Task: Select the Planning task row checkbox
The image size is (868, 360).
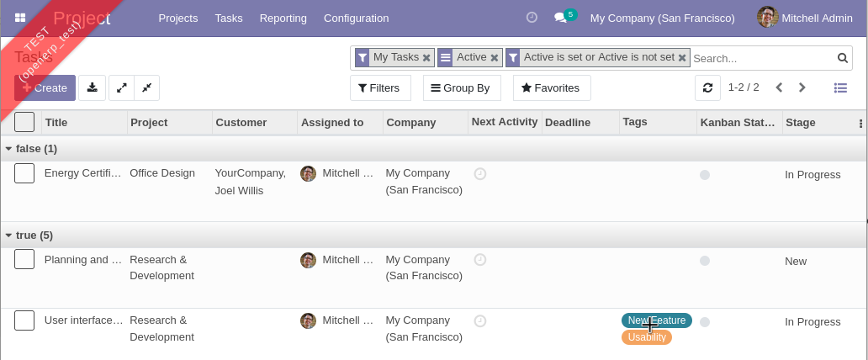Action: (24, 259)
